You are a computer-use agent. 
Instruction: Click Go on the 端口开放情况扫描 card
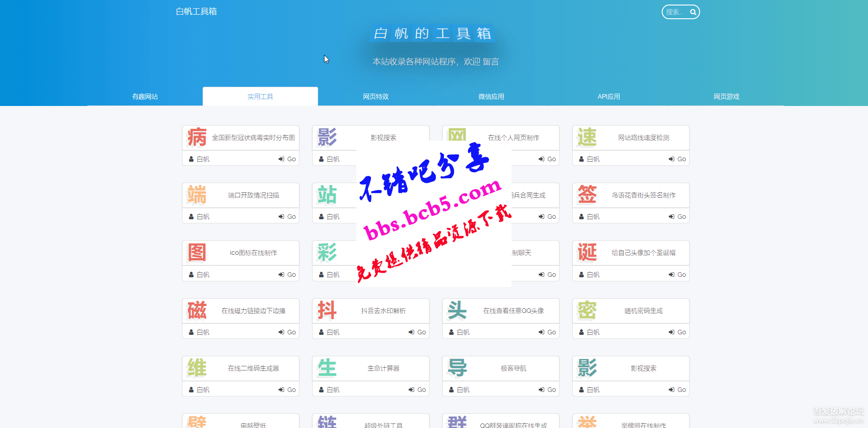tap(288, 217)
